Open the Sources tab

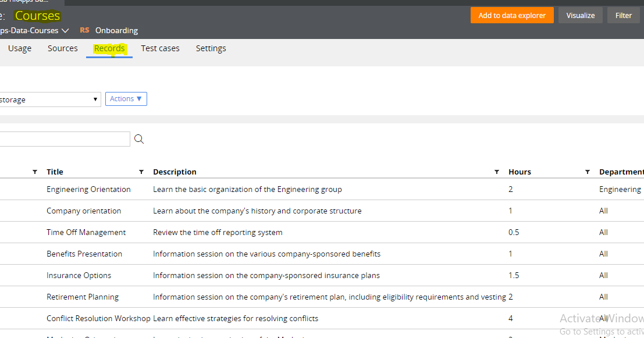pos(62,48)
